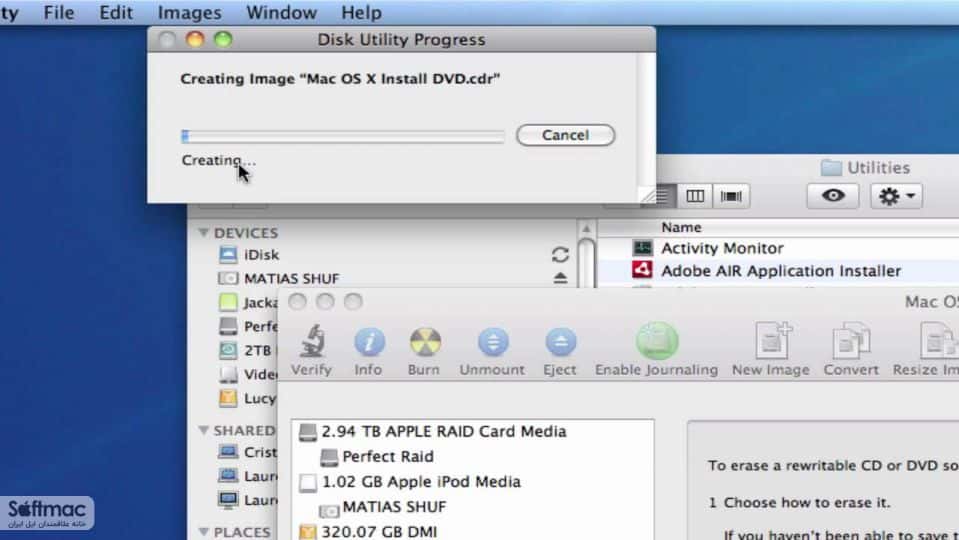
Task: Switch Finder to column view
Action: tap(695, 196)
